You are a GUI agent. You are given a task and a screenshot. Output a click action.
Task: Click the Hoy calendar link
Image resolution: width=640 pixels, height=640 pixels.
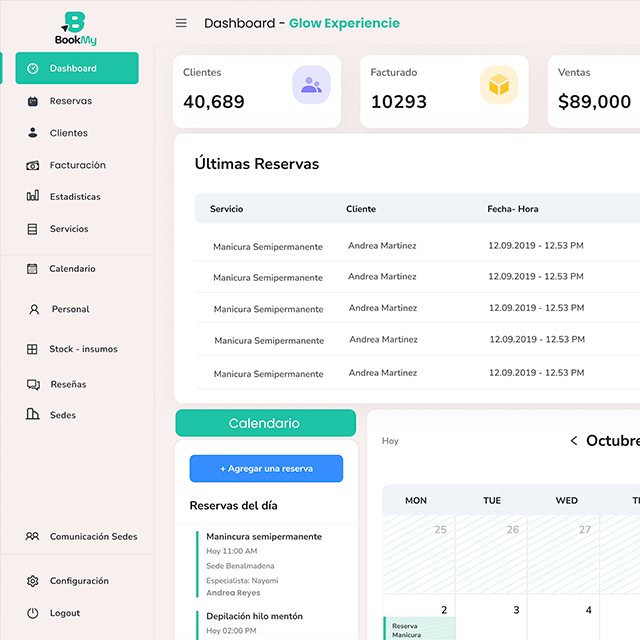[390, 441]
